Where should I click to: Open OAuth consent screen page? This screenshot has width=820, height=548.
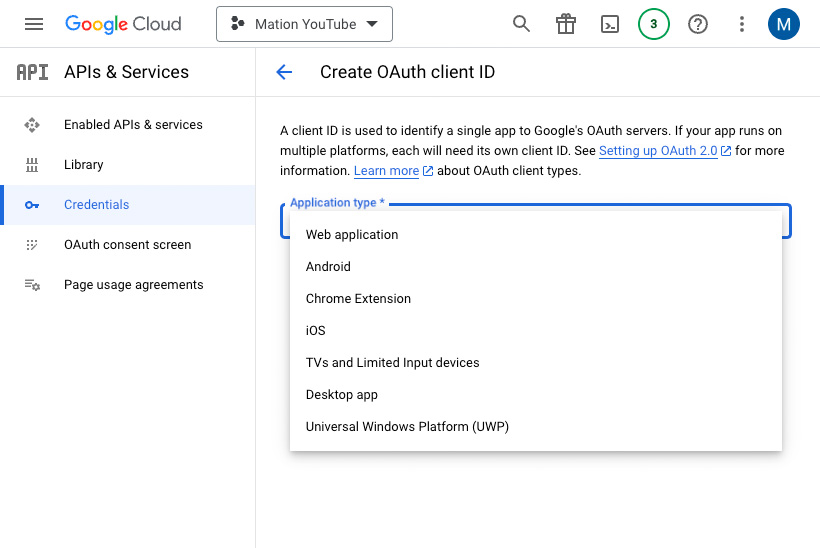[x=128, y=245]
